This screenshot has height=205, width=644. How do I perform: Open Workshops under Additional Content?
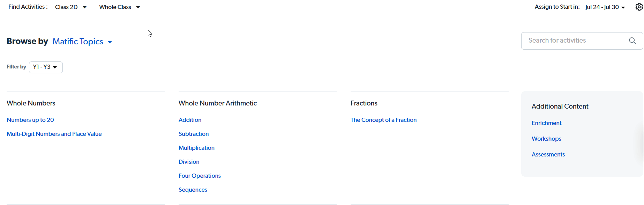(546, 139)
